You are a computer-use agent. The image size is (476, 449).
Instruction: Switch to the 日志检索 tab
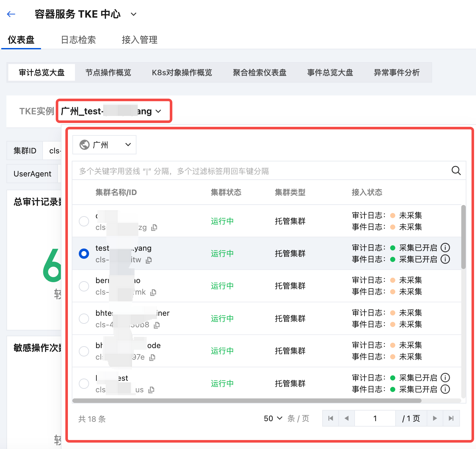[78, 40]
